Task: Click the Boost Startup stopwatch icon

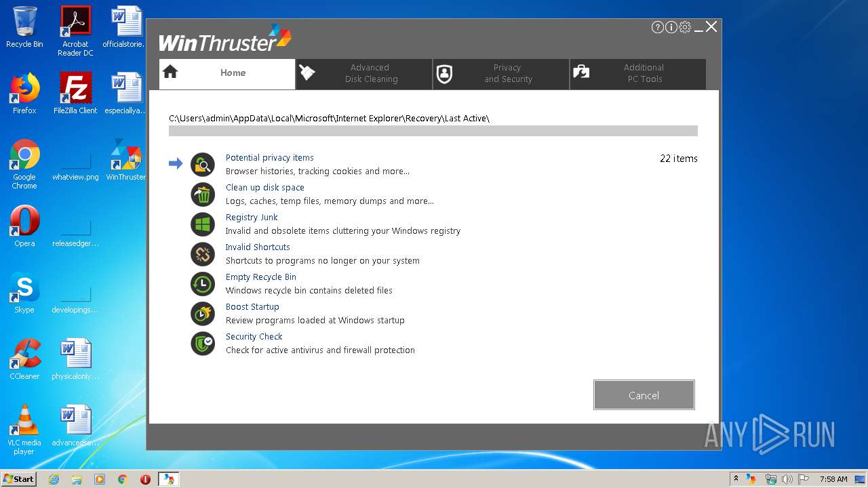Action: 202,313
